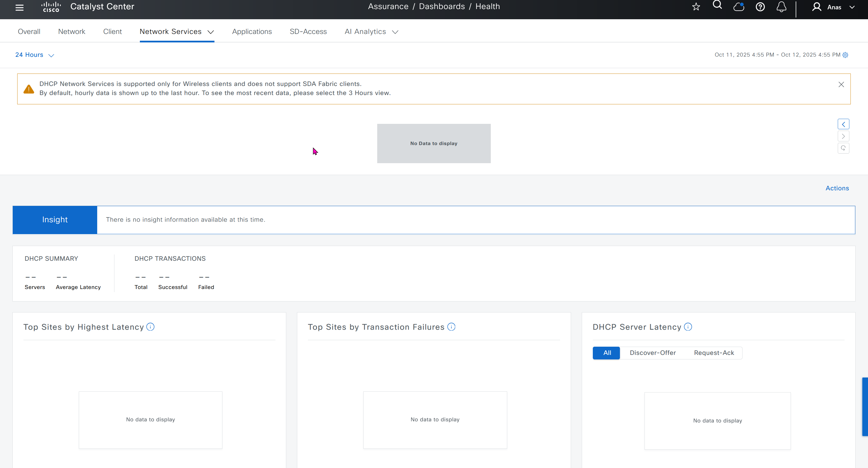868x468 pixels.
Task: Open the hamburger navigation menu
Action: [19, 7]
